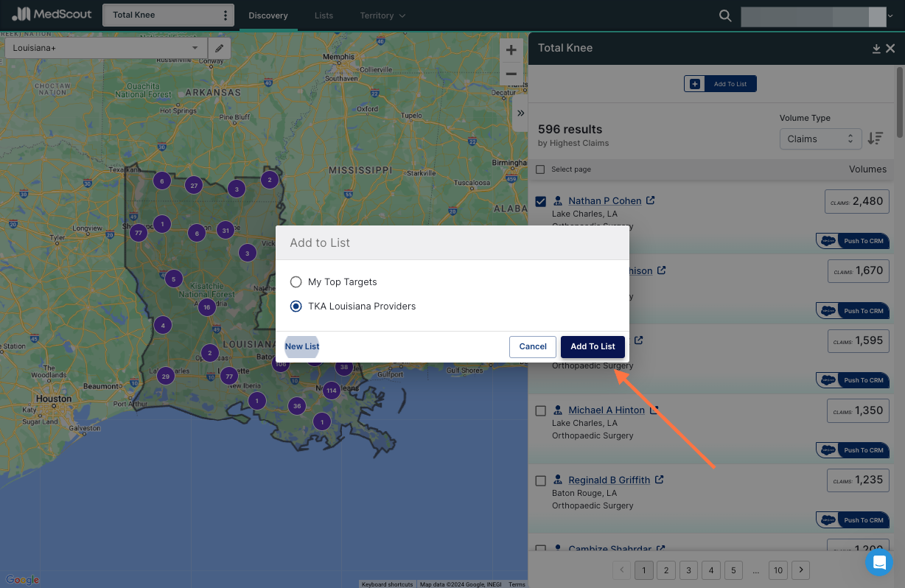Click the map cluster marker labeled 16
905x588 pixels.
(x=207, y=307)
